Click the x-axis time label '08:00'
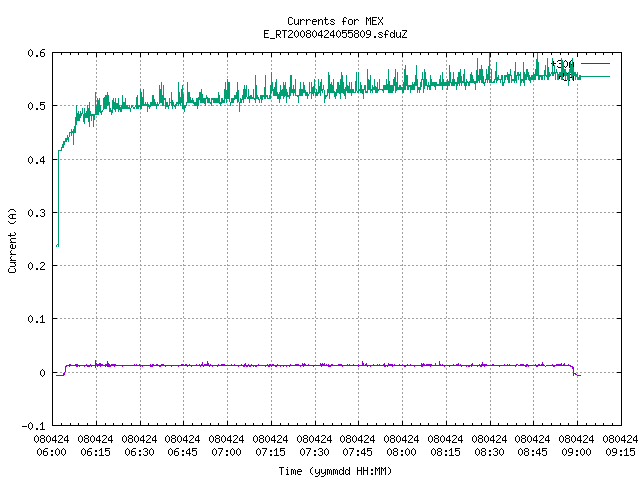 tap(402, 452)
